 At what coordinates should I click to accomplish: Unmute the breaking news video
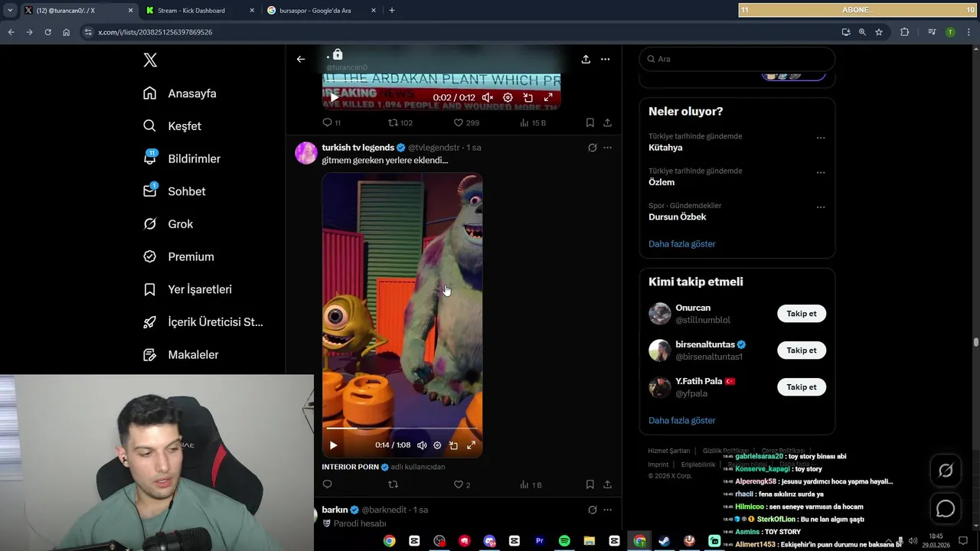tap(488, 97)
